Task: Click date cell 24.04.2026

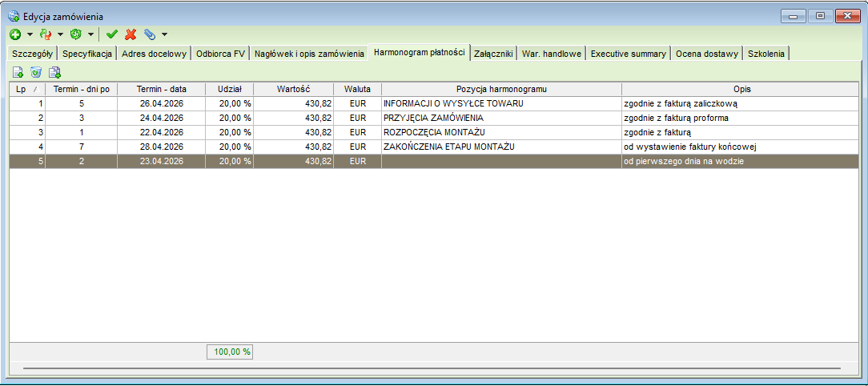Action: coord(162,118)
